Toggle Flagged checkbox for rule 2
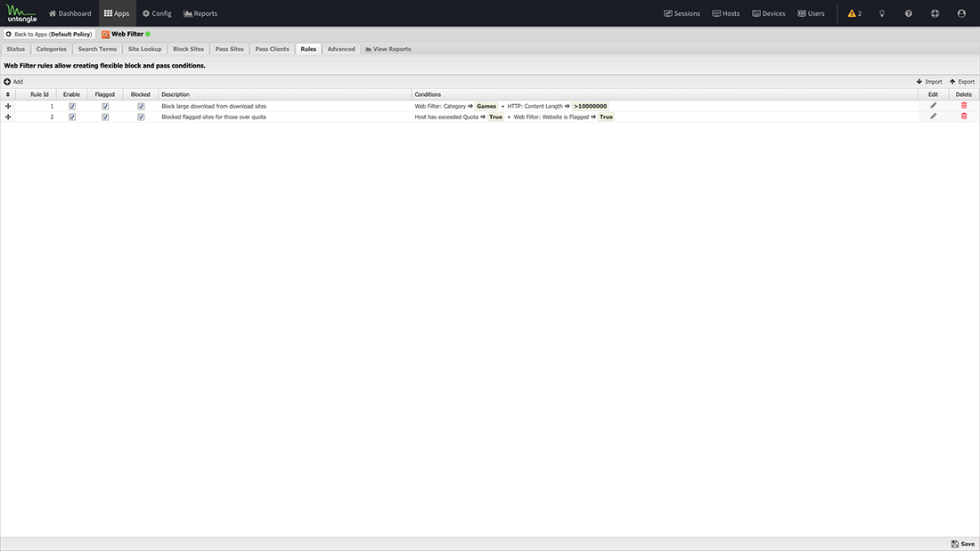Image resolution: width=980 pixels, height=551 pixels. pyautogui.click(x=105, y=117)
